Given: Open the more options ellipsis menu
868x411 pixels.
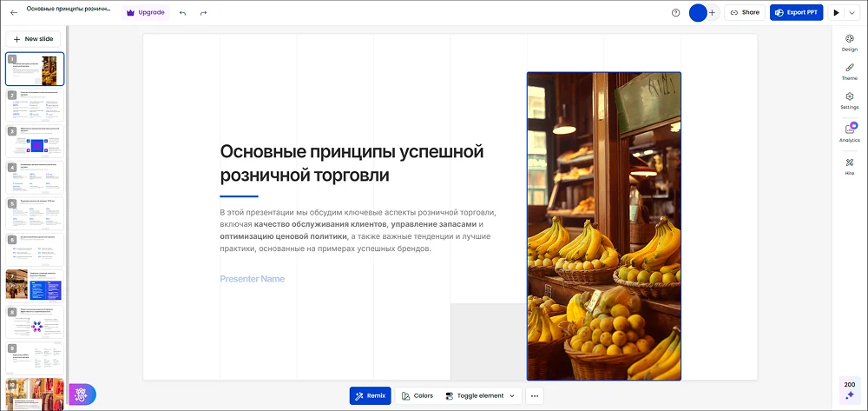Looking at the screenshot, I should (534, 395).
